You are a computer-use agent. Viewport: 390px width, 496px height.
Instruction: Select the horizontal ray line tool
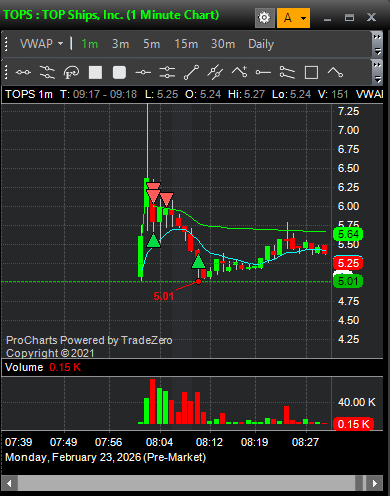click(x=263, y=72)
